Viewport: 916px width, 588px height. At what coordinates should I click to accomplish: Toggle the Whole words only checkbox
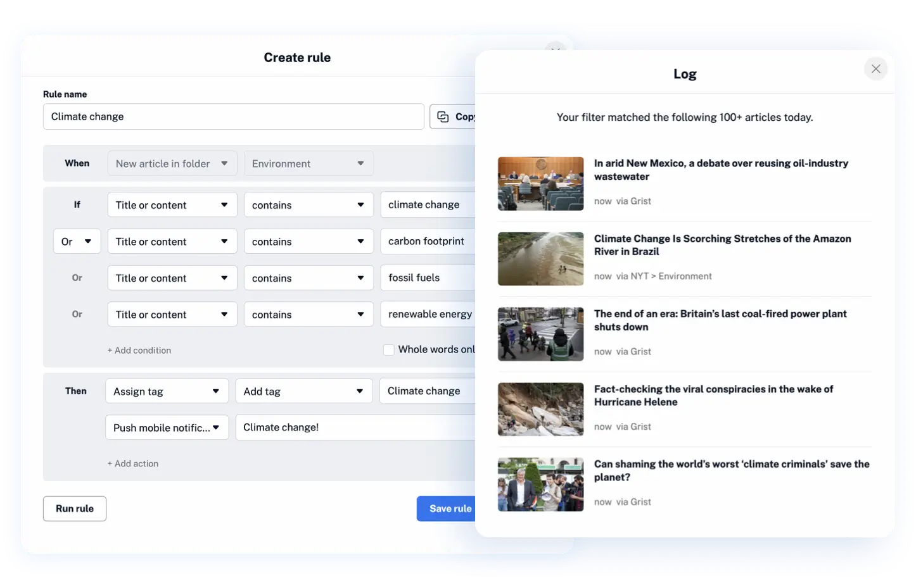point(389,350)
